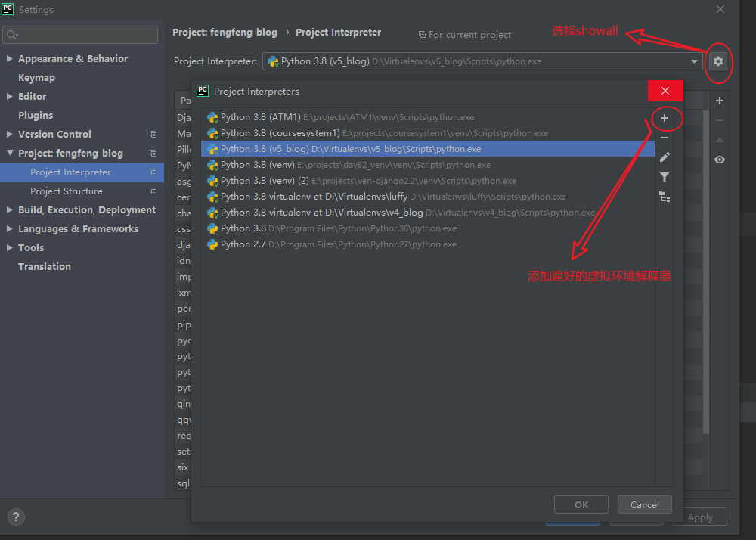Click Project: fengfeng-blog breadcrumb
The height and width of the screenshot is (540, 756).
tap(225, 33)
